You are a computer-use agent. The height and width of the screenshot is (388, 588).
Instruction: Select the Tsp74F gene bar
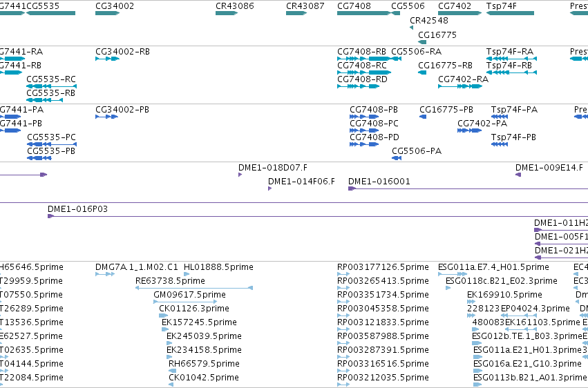pos(510,13)
